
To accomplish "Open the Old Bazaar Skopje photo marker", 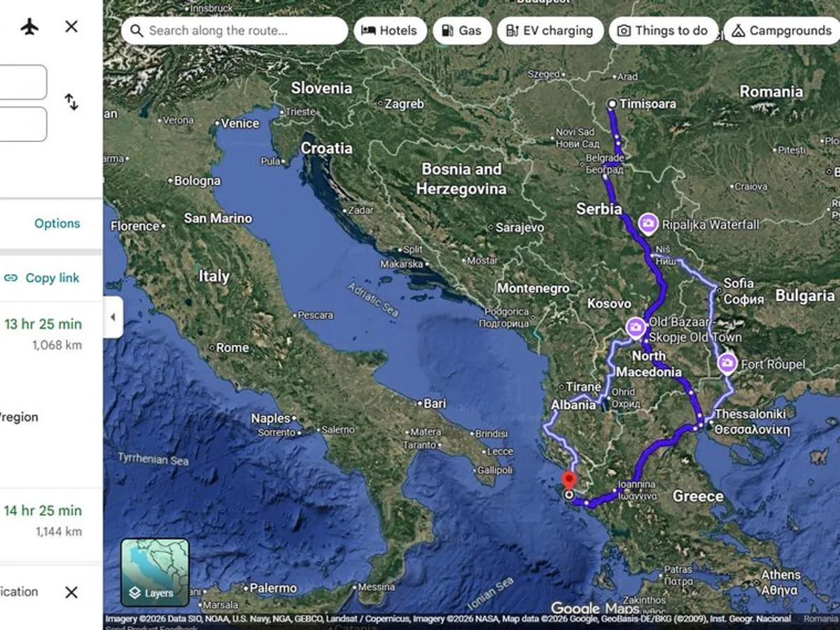I will (636, 328).
